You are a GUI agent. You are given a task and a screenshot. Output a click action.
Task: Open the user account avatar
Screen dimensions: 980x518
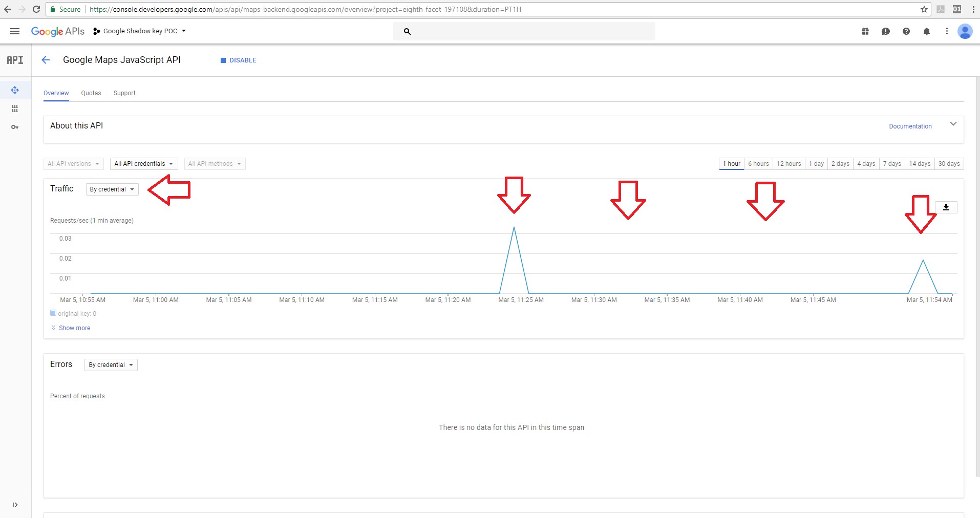tap(965, 31)
